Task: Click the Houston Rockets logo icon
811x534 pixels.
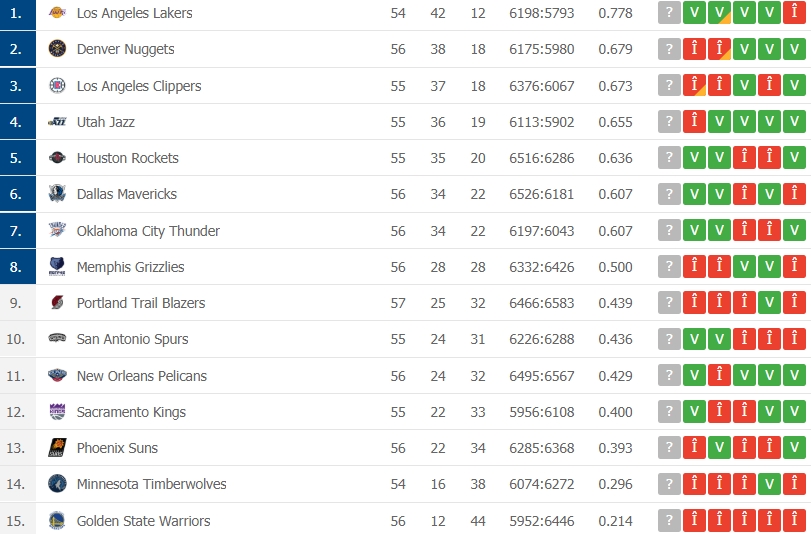Action: pyautogui.click(x=56, y=158)
